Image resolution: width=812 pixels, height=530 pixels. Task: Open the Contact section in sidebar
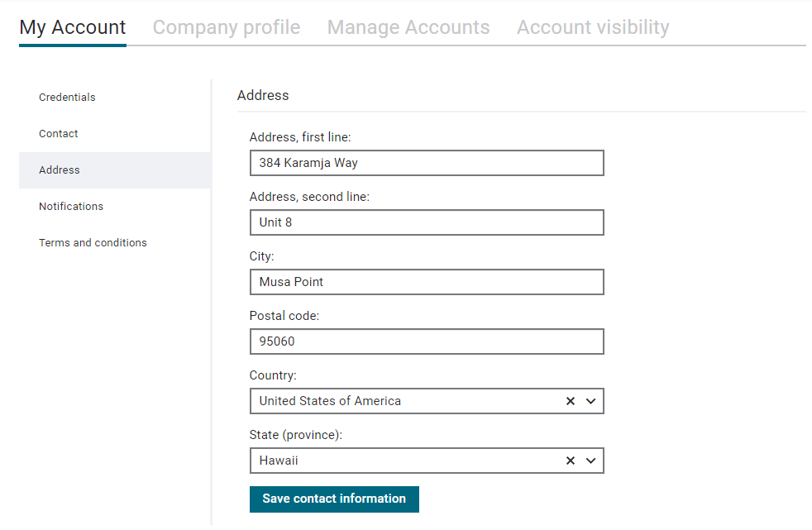[59, 134]
